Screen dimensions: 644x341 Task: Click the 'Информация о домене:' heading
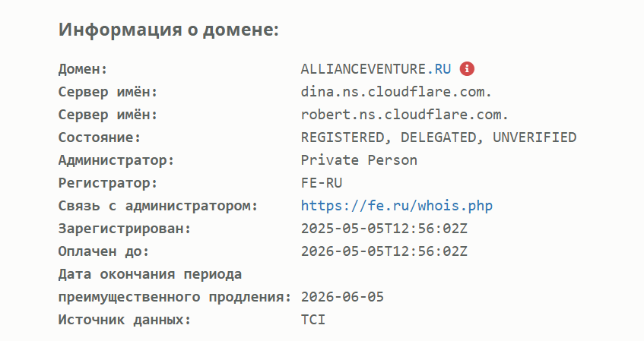point(169,30)
